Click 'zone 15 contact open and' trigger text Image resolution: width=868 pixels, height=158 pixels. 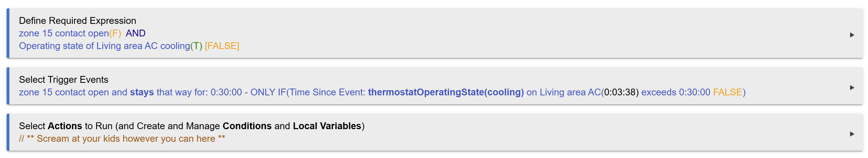73,92
